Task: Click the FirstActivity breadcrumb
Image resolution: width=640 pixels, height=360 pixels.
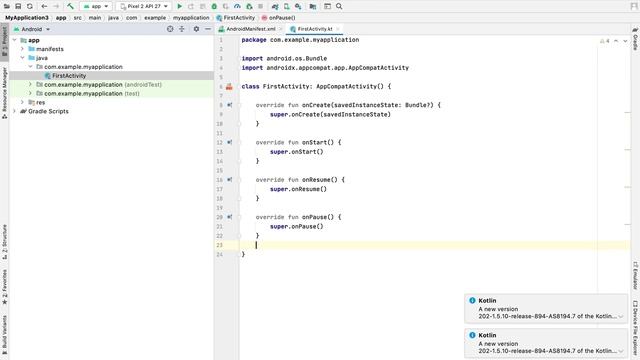Action: (236, 18)
